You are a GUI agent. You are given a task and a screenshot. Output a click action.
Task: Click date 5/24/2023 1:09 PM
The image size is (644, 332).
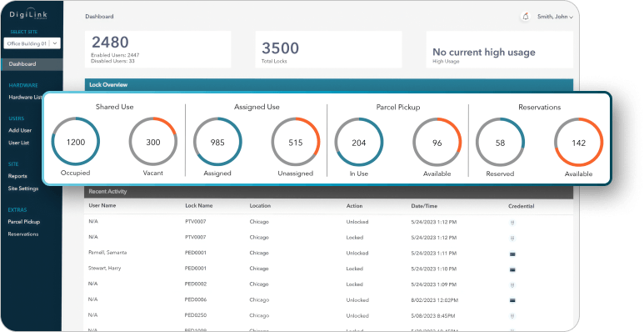434,284
